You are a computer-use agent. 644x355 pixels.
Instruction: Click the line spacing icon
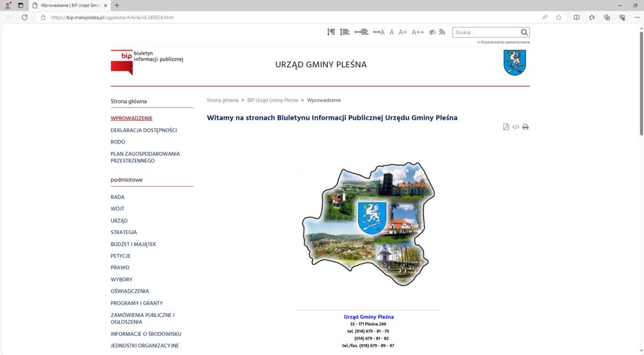344,32
